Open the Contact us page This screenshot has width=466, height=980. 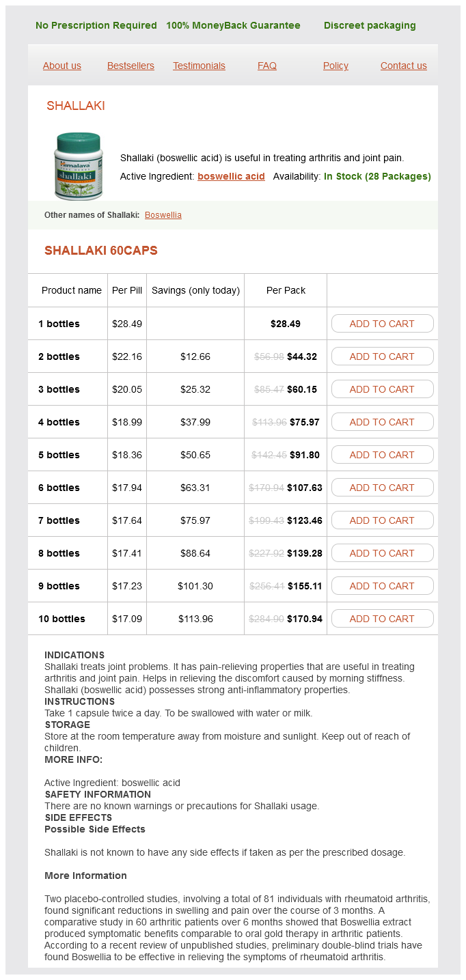(x=404, y=66)
